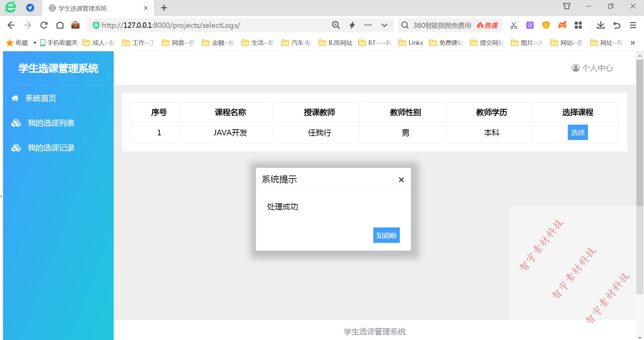Open the Telegram icon beside the browser logo
The height and width of the screenshot is (340, 644).
pyautogui.click(x=30, y=7)
